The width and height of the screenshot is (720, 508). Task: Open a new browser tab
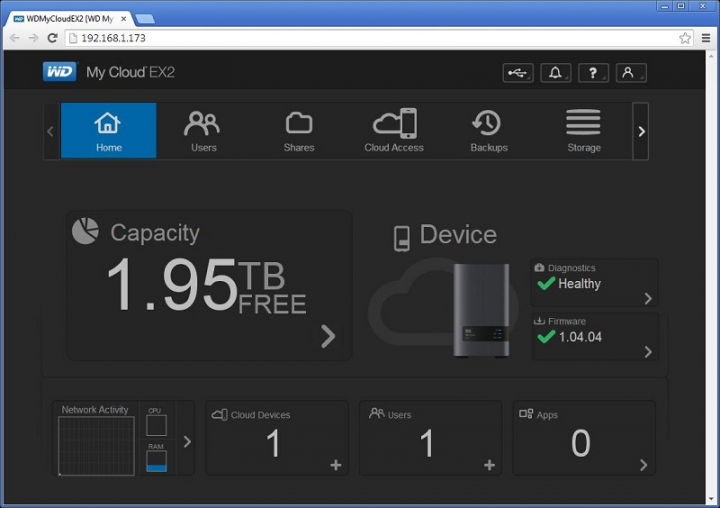[145, 19]
